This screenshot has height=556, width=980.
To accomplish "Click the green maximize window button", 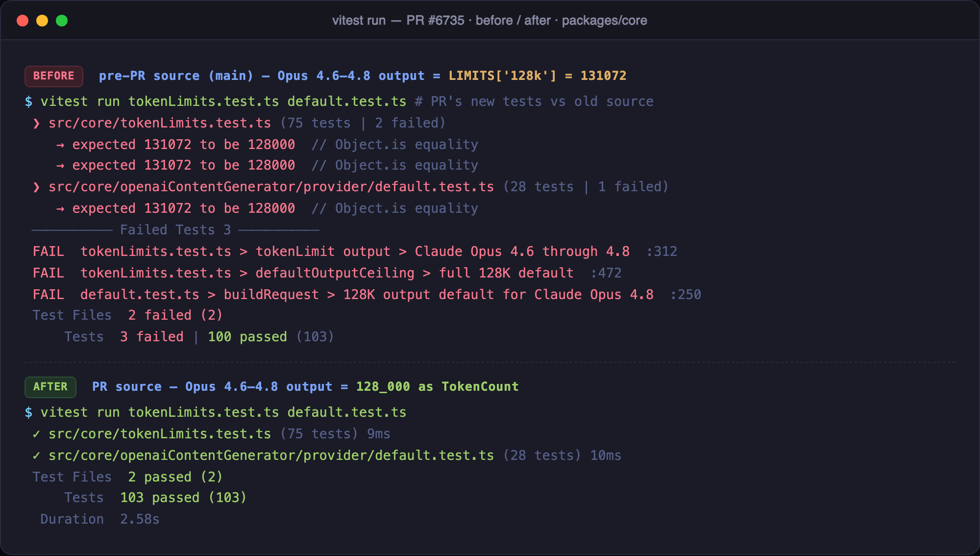I will point(62,21).
